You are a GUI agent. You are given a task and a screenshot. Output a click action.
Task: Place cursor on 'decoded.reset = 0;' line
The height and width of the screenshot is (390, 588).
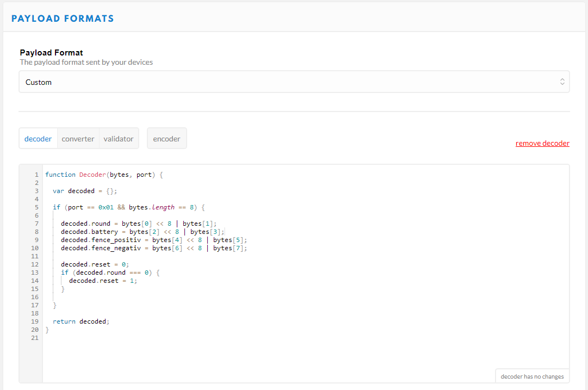(x=95, y=264)
